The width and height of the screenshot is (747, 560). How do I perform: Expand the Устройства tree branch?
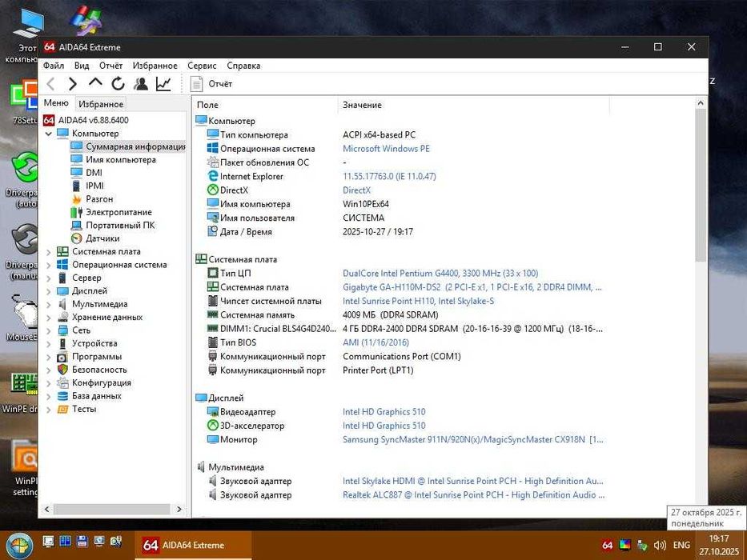(x=48, y=344)
